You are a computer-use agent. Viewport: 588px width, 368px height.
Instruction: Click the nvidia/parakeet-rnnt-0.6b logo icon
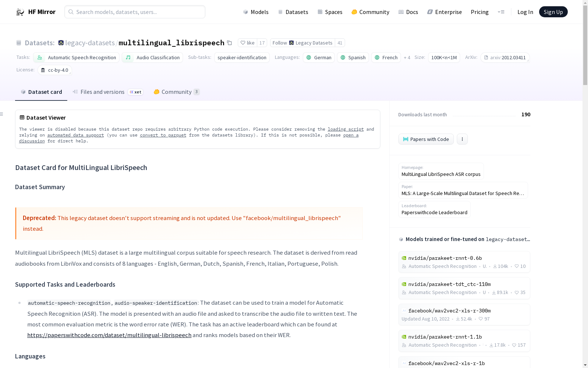click(x=404, y=258)
